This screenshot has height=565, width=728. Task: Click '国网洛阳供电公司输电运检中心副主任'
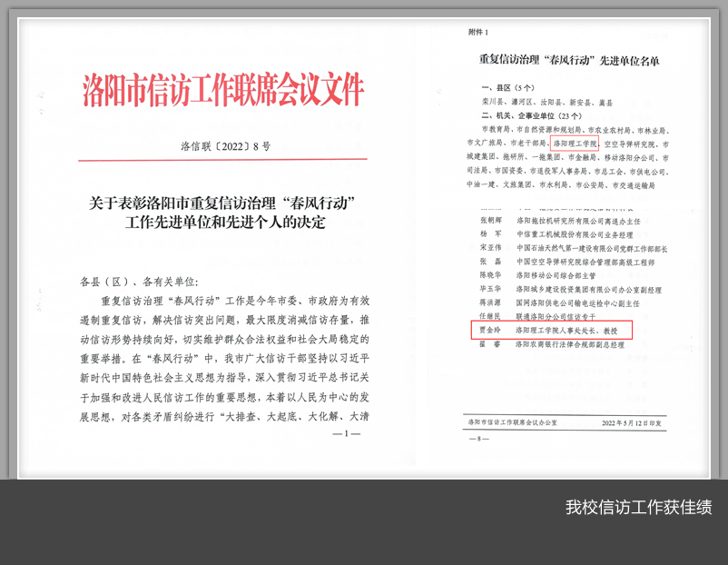point(578,303)
